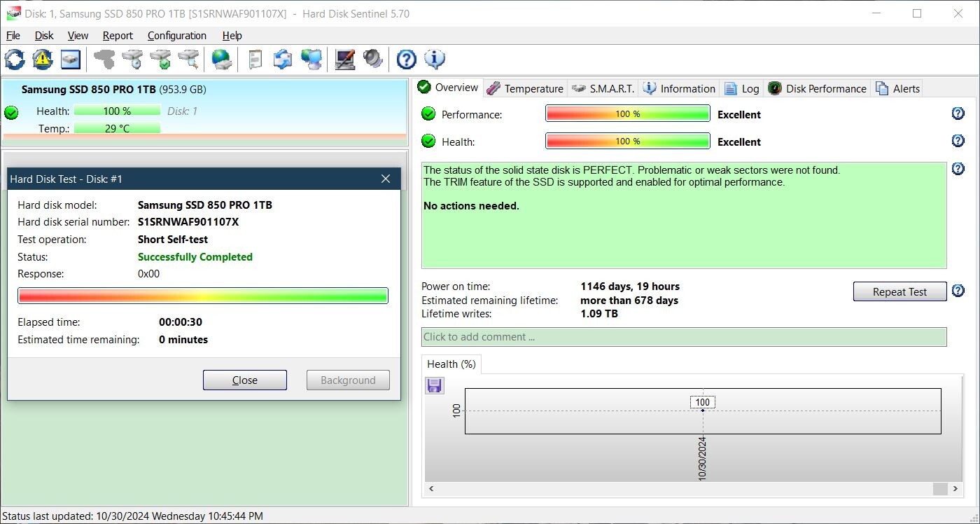
Task: Open the Disk menu
Action: coord(44,36)
